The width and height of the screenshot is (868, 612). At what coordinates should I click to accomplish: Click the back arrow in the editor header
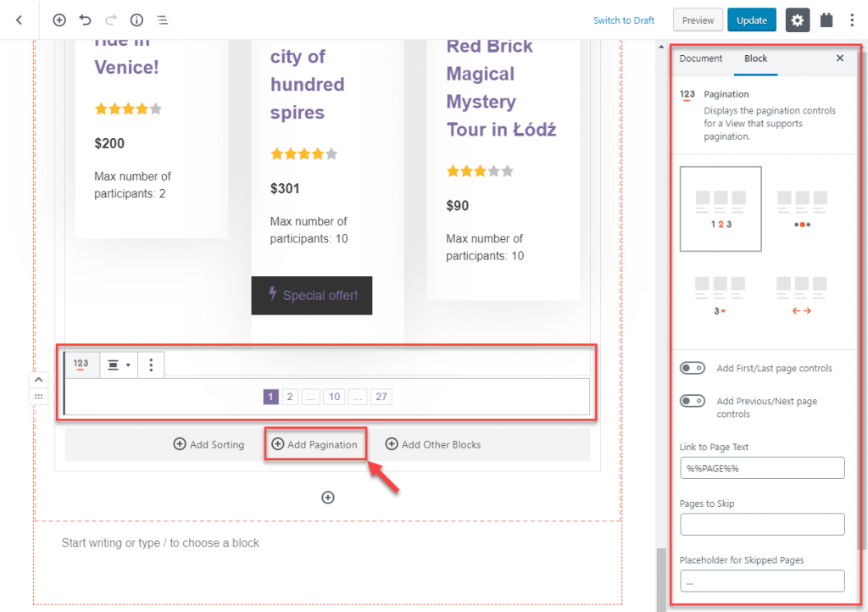pos(19,20)
